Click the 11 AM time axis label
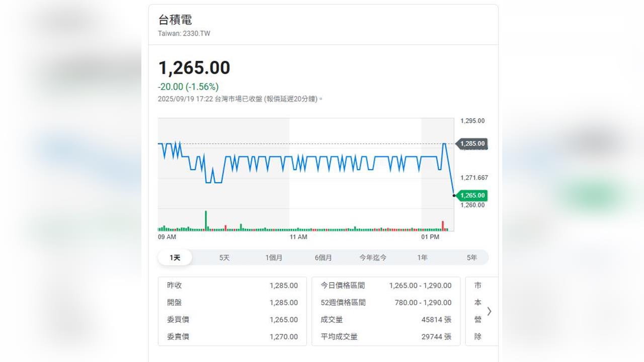This screenshot has height=362, width=644. coord(298,237)
